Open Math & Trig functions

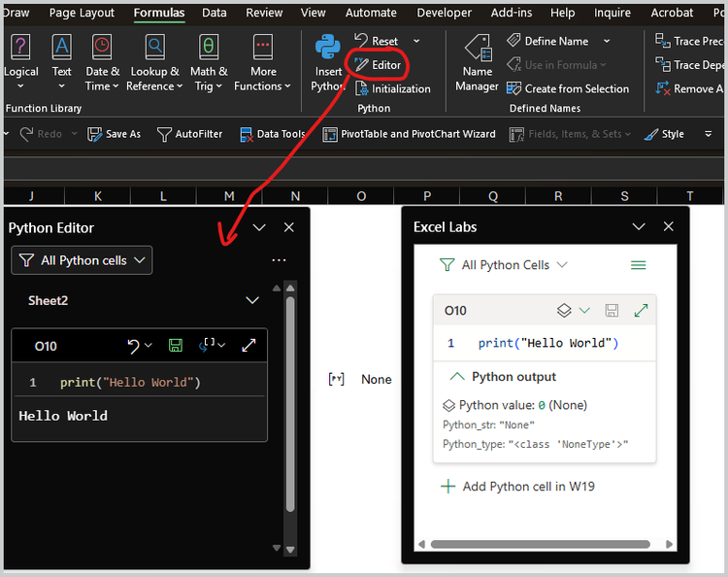209,62
